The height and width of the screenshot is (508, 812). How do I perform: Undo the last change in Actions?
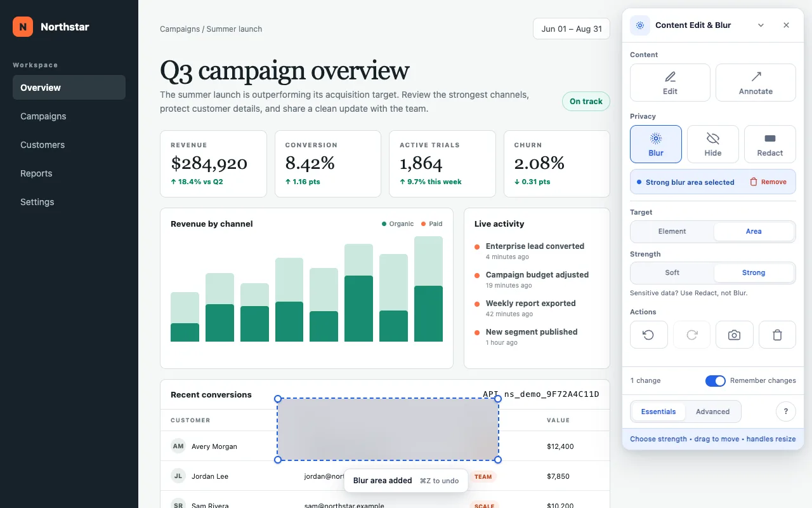click(648, 335)
